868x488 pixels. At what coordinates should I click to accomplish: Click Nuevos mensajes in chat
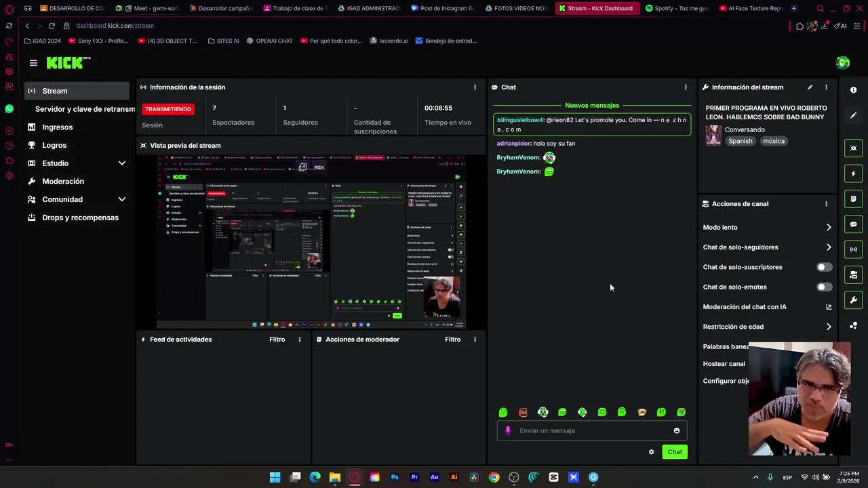click(x=592, y=105)
